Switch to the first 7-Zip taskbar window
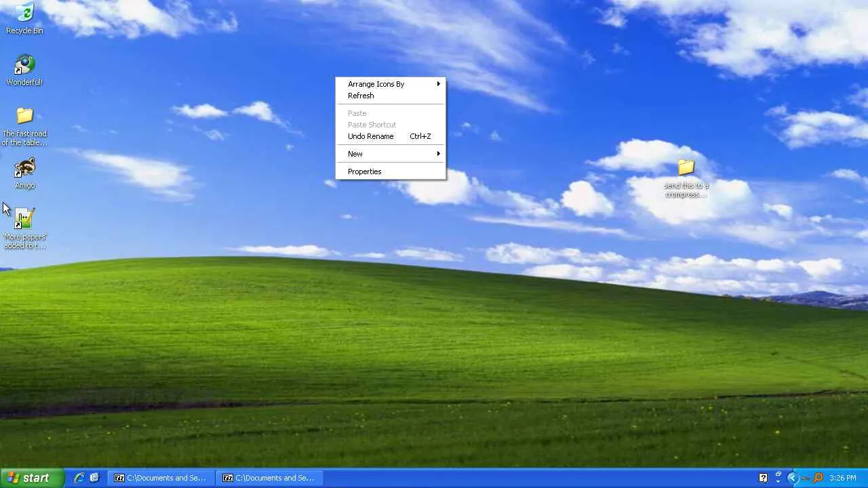 (161, 478)
